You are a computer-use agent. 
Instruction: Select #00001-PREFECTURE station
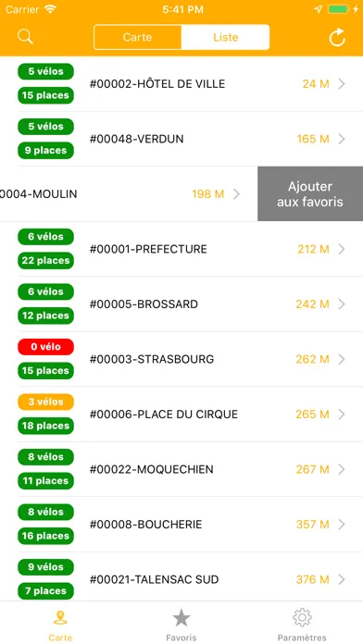(x=181, y=249)
